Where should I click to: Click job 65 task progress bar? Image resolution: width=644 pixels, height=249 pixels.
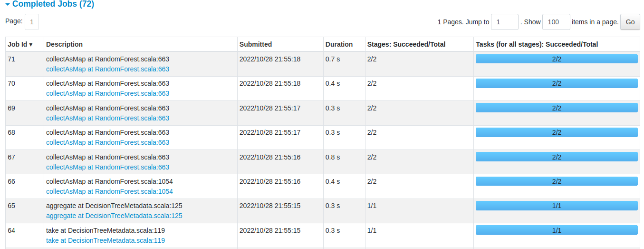click(557, 206)
